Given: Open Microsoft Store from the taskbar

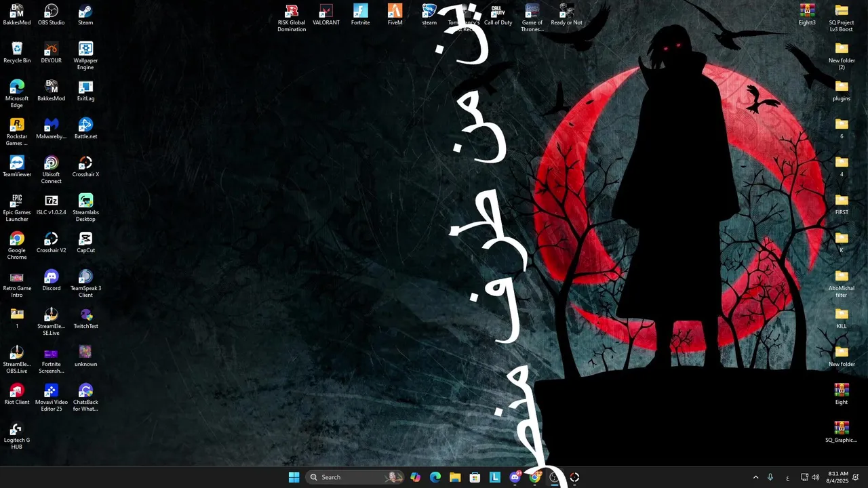Looking at the screenshot, I should pyautogui.click(x=475, y=477).
